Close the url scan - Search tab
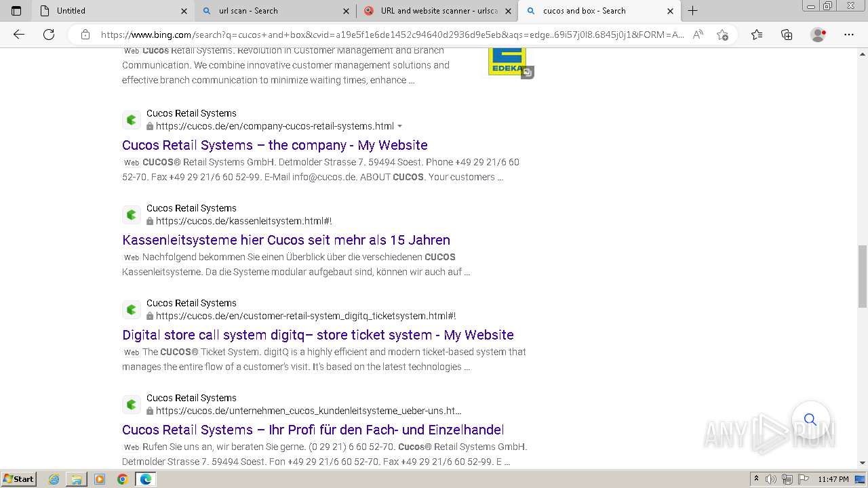868x488 pixels. pos(346,11)
